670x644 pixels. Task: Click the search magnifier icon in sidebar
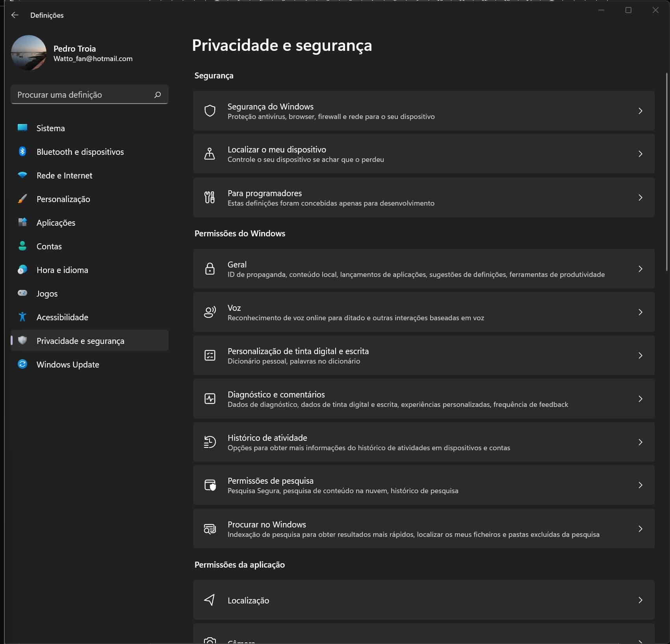[158, 95]
